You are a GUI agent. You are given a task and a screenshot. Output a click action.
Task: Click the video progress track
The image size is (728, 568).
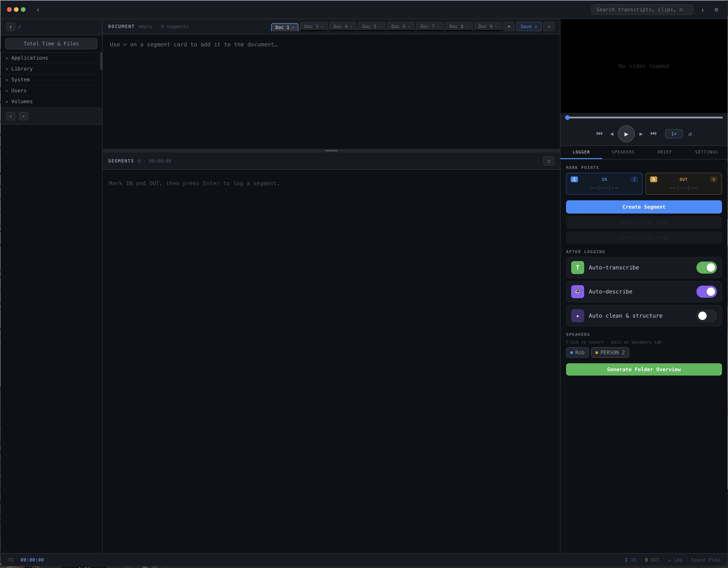(644, 118)
